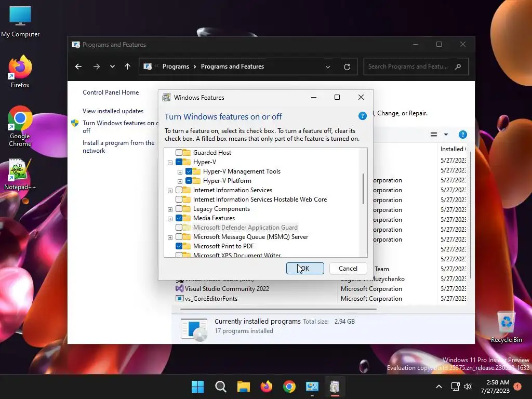The width and height of the screenshot is (532, 399).
Task: Click the Windows Start button in taskbar
Action: pos(197,387)
